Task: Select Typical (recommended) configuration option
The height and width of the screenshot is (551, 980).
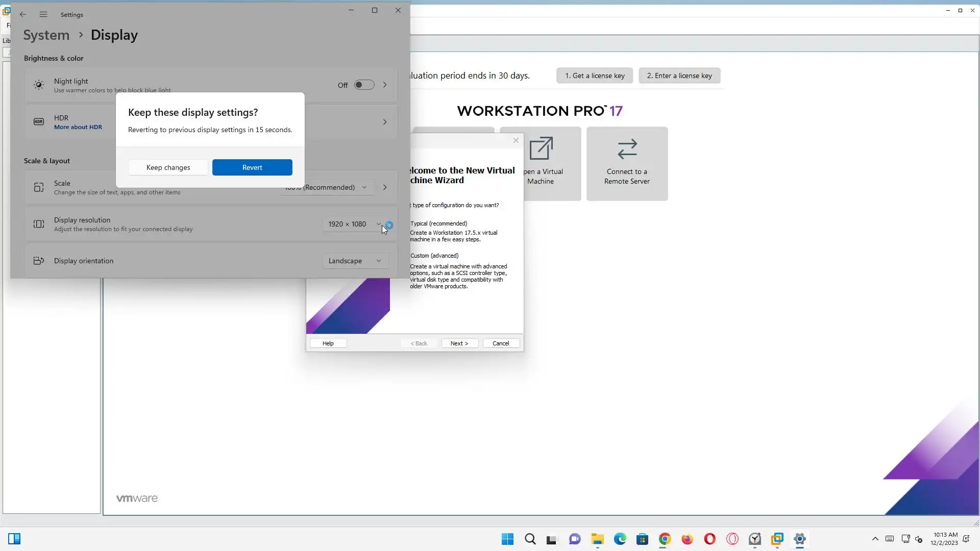Action: [438, 223]
